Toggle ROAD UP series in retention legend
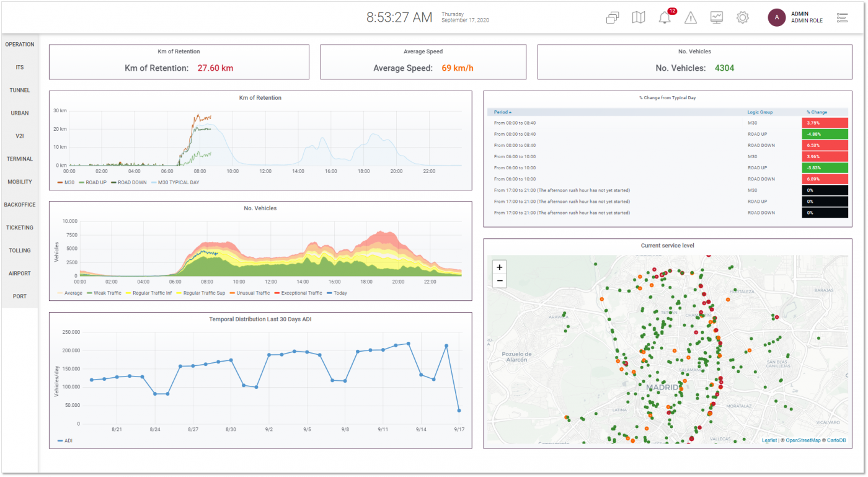Image resolution: width=868 pixels, height=477 pixels. (x=94, y=182)
